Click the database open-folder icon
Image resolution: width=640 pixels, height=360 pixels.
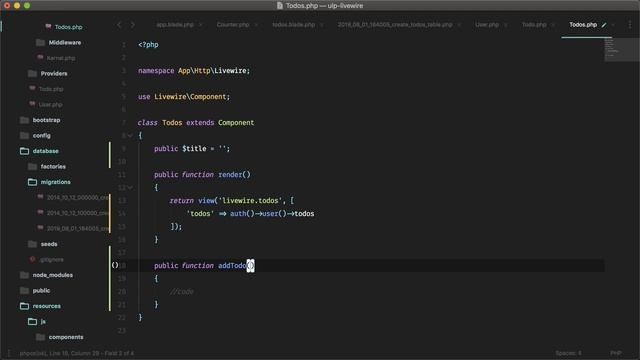tap(24, 151)
